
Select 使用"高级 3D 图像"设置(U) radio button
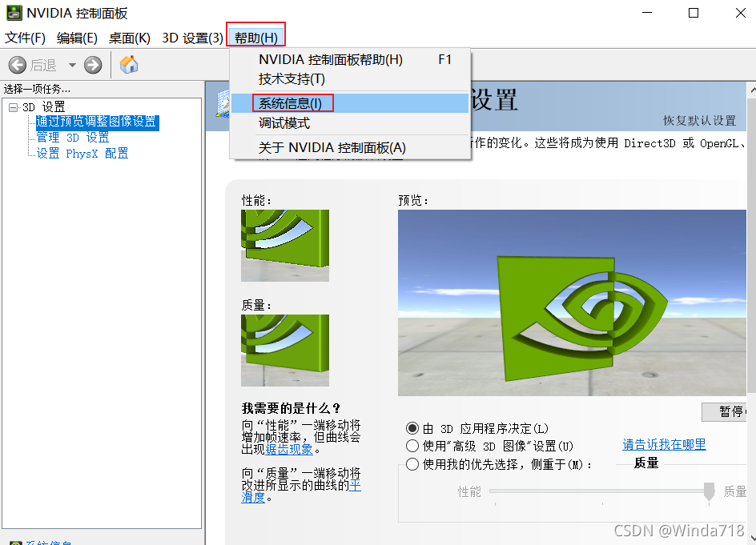(x=412, y=446)
